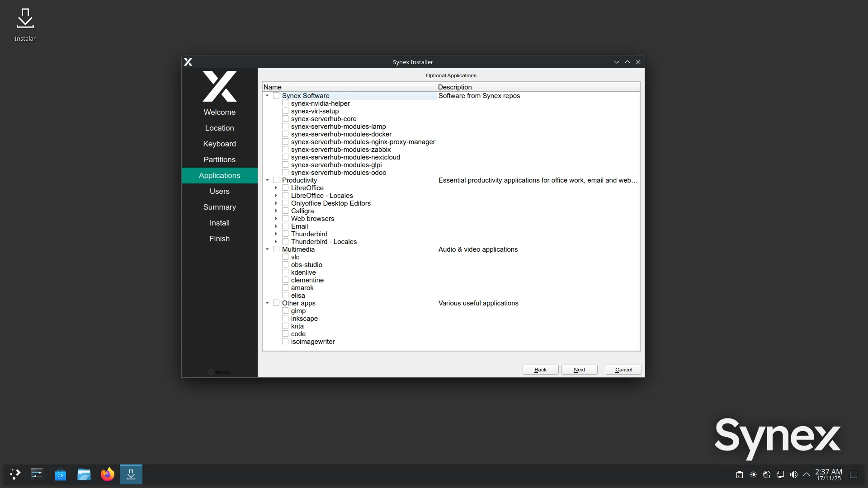
Task: Click the Back button
Action: (x=540, y=370)
